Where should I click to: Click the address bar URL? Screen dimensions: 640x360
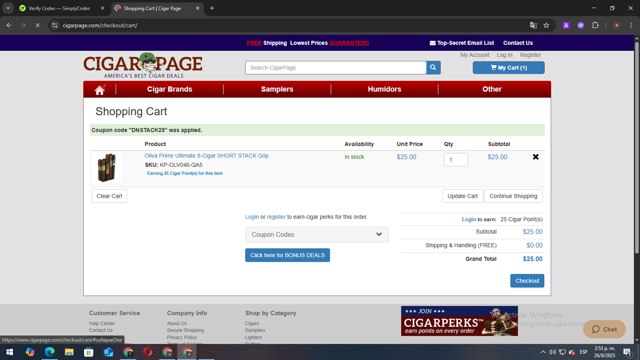(100, 25)
